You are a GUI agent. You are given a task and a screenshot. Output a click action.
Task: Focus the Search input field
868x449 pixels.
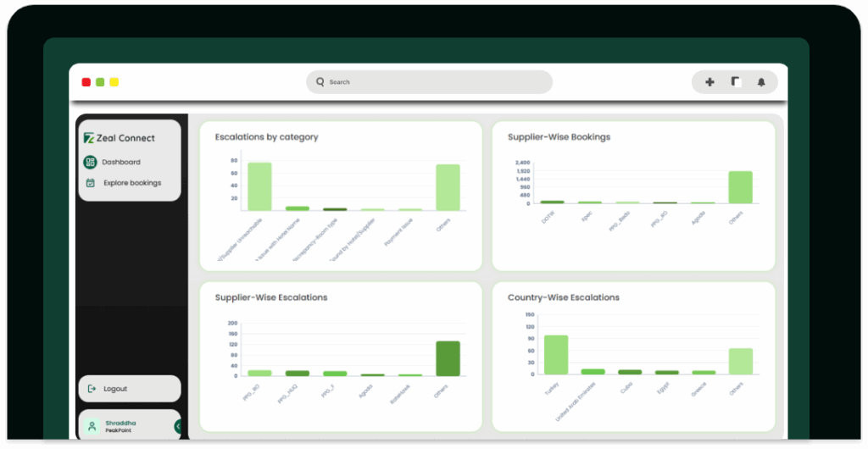click(x=432, y=82)
